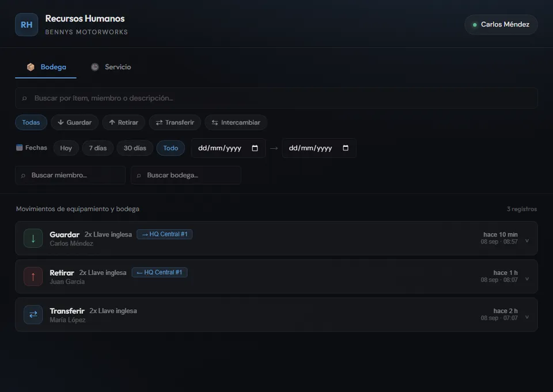
Task: Click the Juan García member name
Action: (x=67, y=281)
